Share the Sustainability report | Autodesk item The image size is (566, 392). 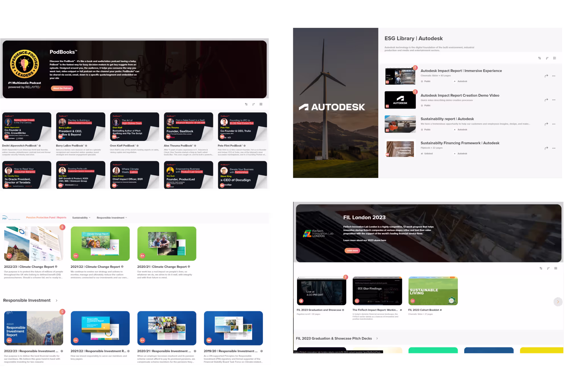click(546, 124)
